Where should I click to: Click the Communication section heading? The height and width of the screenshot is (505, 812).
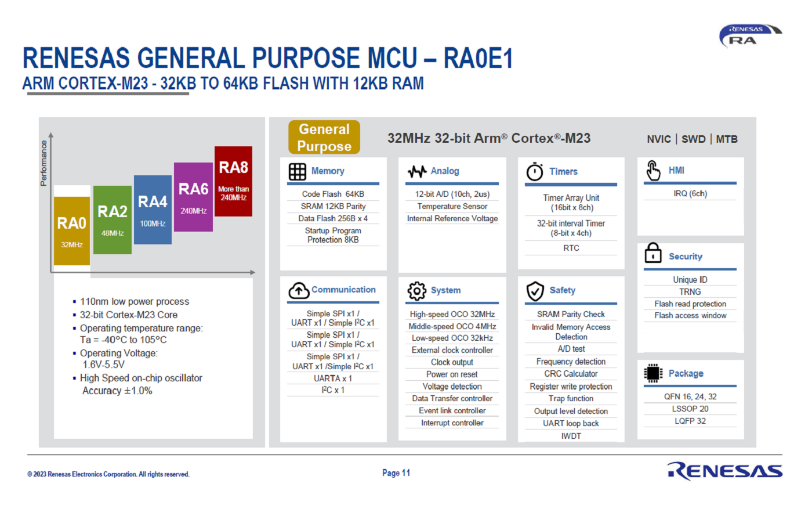tap(343, 290)
